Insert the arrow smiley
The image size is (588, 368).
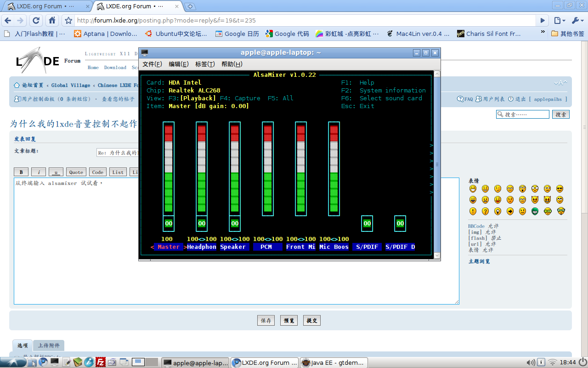pyautogui.click(x=510, y=212)
